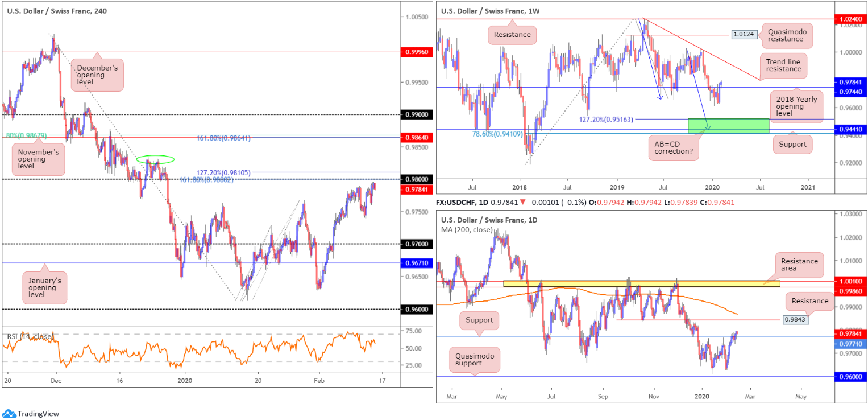Viewport: 868px width, 420px height.
Task: Select the Resistance callout on weekly chart
Action: click(512, 35)
